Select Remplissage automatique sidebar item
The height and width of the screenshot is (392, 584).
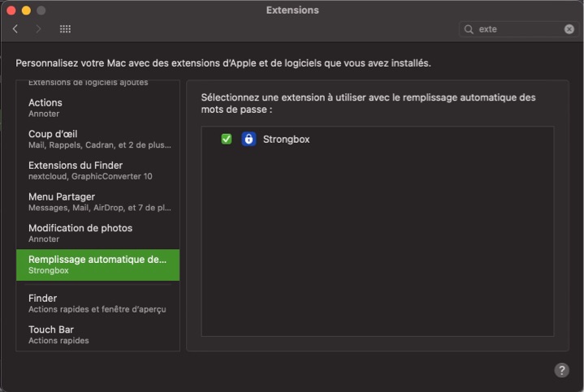(97, 265)
